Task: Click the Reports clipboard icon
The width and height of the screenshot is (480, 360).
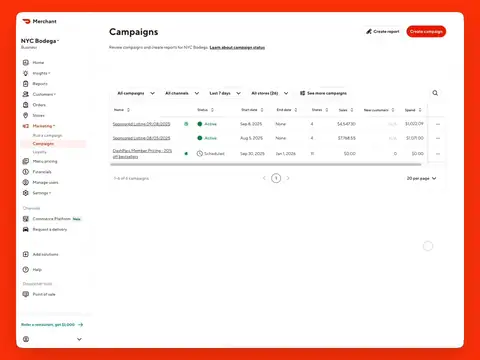Action: click(x=26, y=84)
